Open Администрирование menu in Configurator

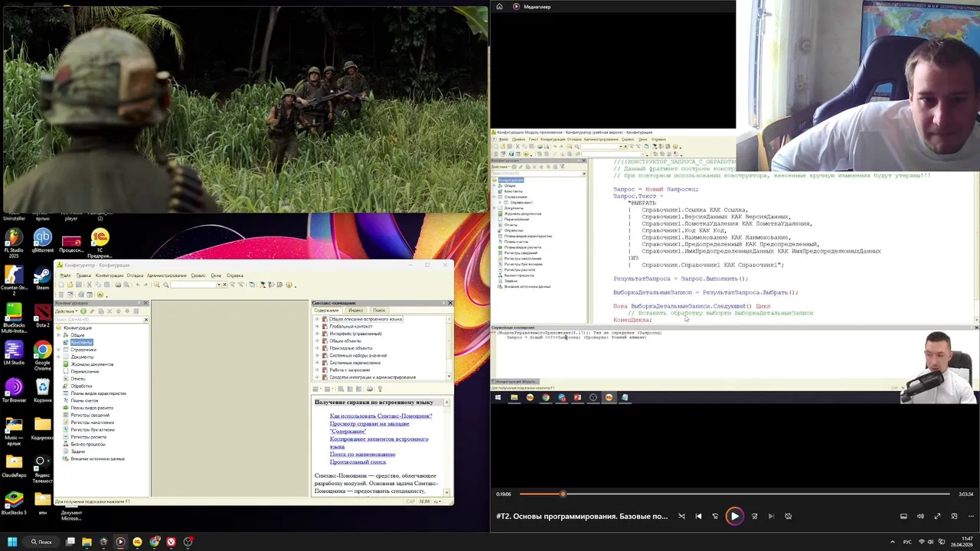(x=167, y=275)
